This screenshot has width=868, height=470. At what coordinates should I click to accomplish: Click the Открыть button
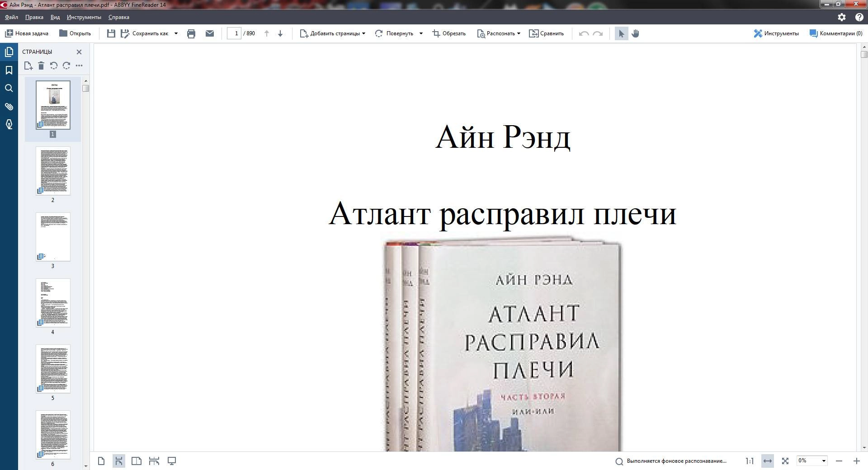click(75, 33)
